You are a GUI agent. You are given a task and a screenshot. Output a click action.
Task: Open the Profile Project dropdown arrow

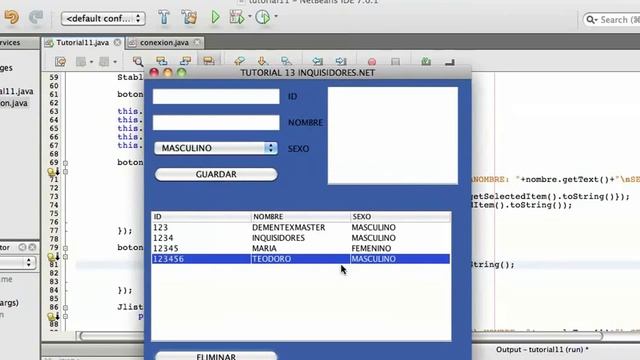[276, 16]
